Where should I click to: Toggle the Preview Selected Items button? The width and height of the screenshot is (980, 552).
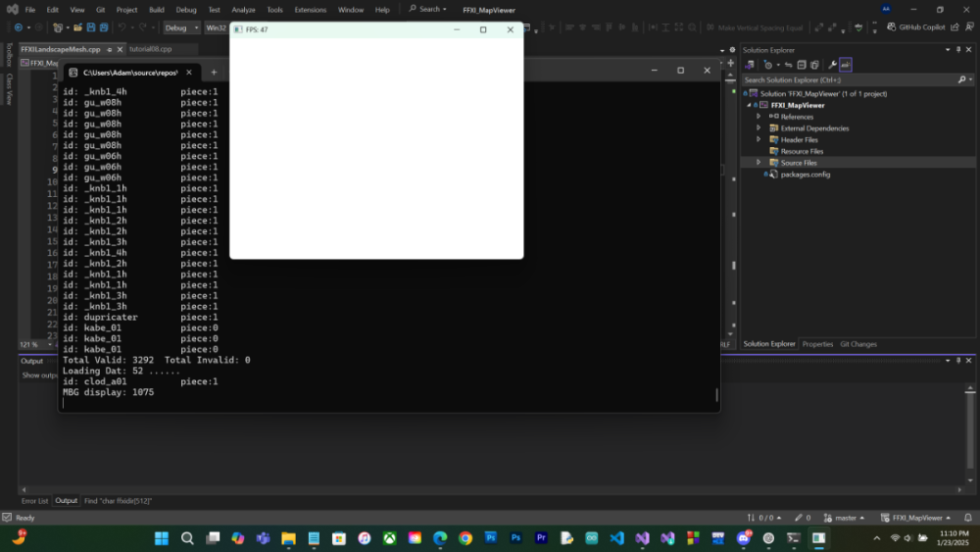tap(845, 65)
